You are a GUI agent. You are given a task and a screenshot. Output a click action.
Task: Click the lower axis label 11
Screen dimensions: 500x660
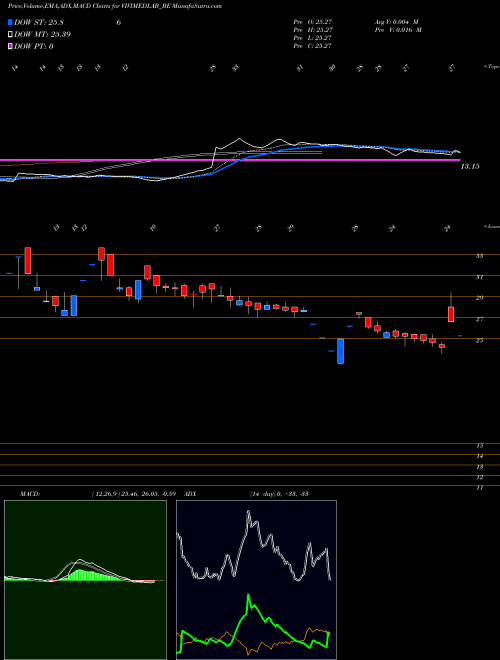479,488
